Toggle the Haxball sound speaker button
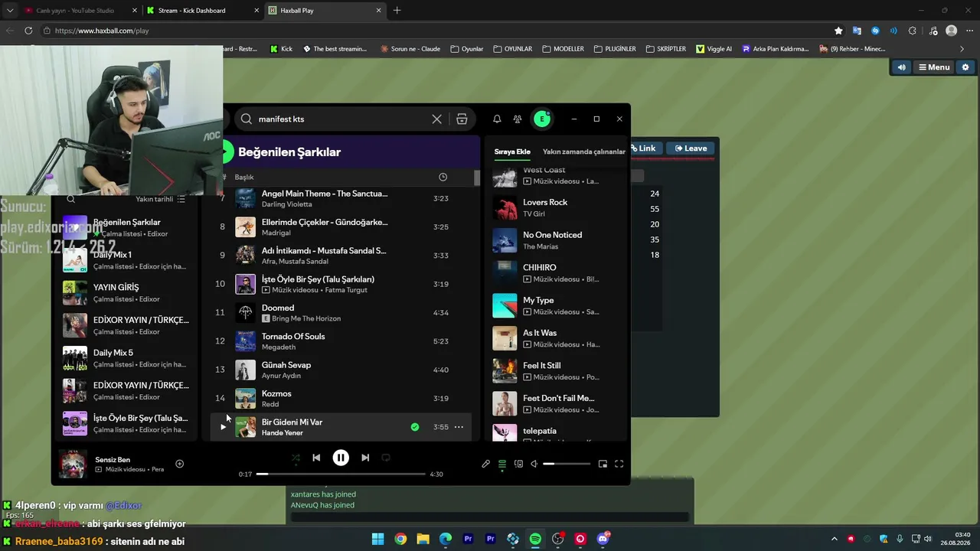Screen dimensions: 980x551 [901, 67]
